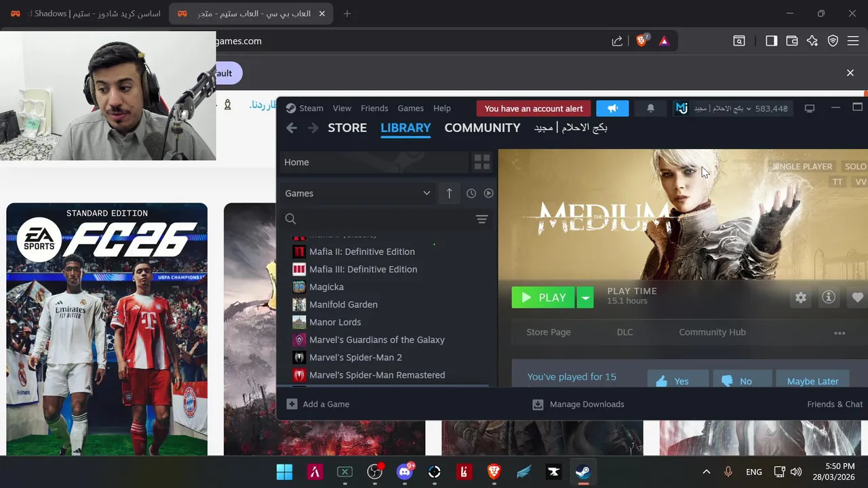This screenshot has width=868, height=488.
Task: Sort library list with the up arrow
Action: tap(449, 193)
